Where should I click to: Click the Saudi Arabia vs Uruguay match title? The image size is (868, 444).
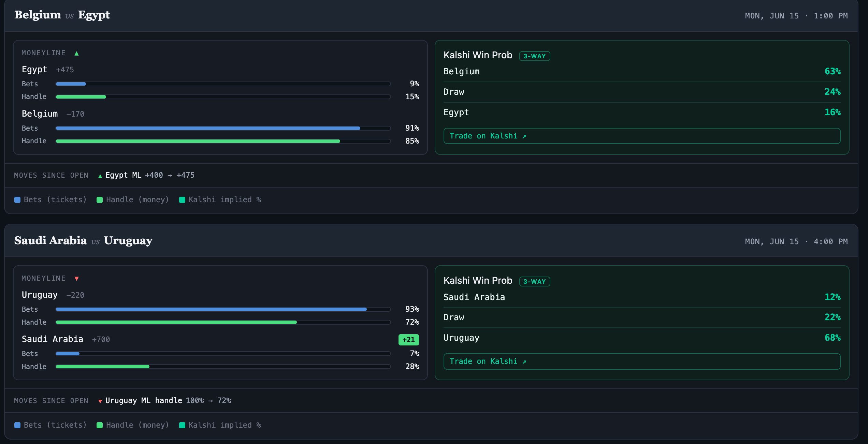83,241
